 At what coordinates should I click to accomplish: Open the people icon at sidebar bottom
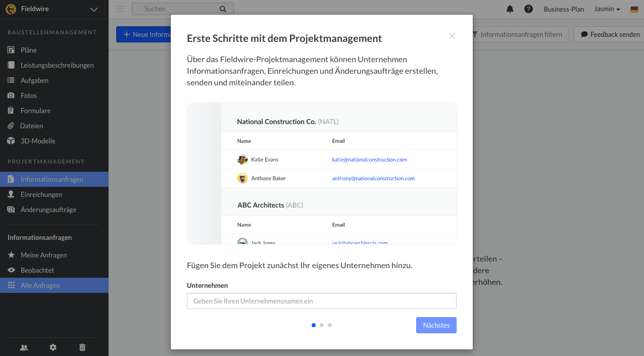pos(24,347)
